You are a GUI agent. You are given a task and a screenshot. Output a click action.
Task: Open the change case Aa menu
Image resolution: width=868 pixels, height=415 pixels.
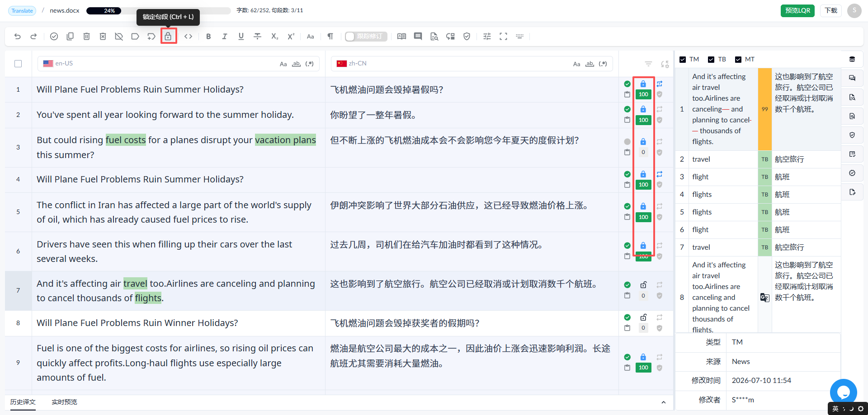310,37
